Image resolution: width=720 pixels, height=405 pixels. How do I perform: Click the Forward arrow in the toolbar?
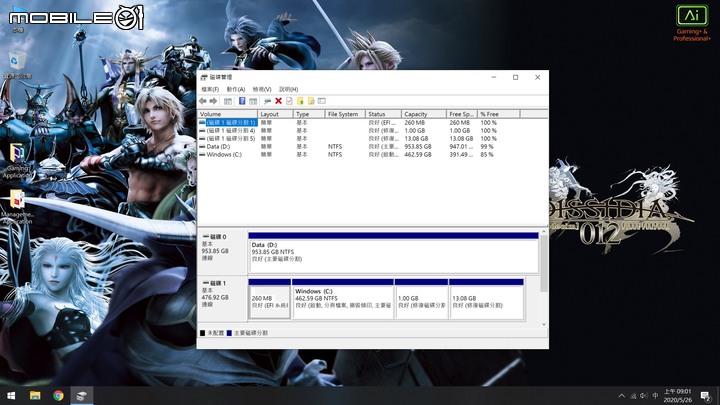pyautogui.click(x=213, y=101)
